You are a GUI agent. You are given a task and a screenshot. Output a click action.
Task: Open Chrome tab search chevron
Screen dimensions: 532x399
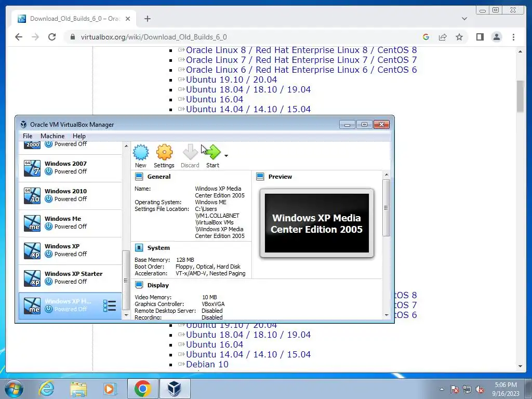coord(464,19)
